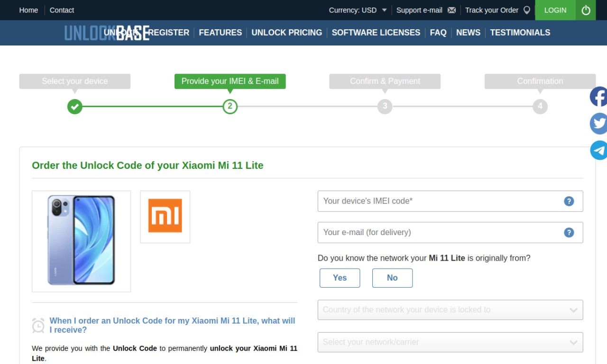
Task: Click the Confirm & Payment step tab
Action: click(x=385, y=81)
